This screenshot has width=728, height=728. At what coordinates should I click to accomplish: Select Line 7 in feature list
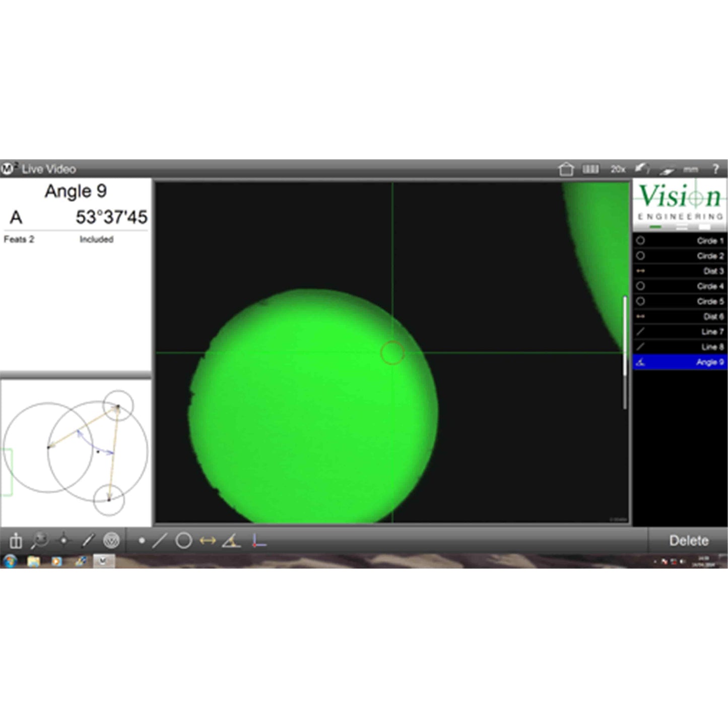pos(680,332)
